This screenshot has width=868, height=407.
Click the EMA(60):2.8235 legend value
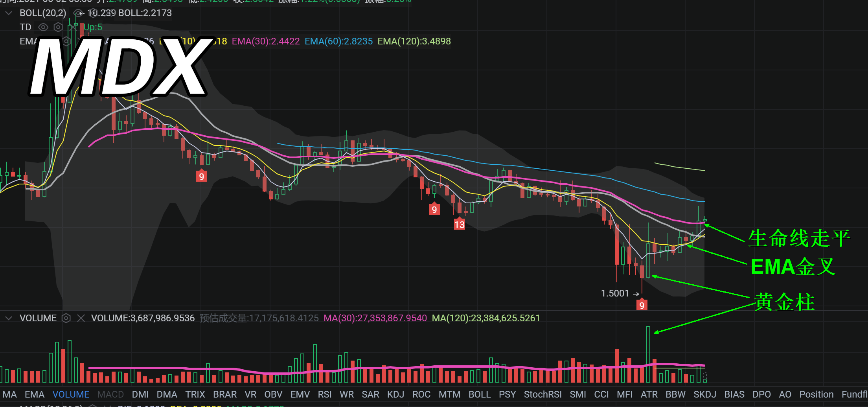[339, 41]
